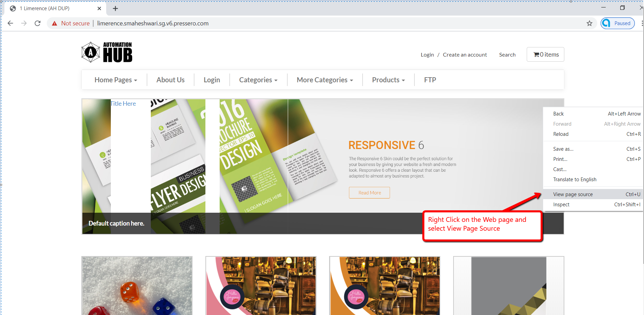Choose Cast... in the context menu
This screenshot has width=644, height=315.
point(593,169)
